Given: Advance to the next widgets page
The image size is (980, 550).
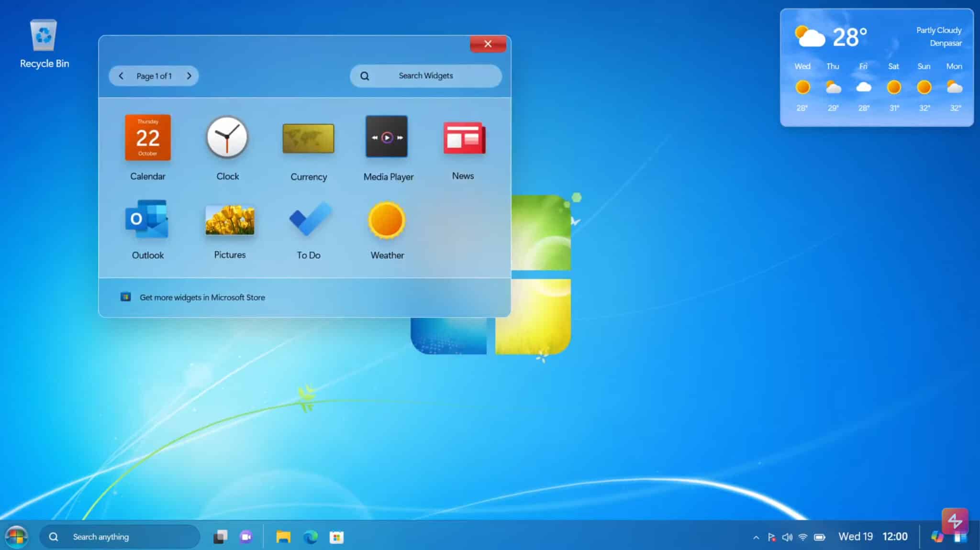Looking at the screenshot, I should 189,76.
